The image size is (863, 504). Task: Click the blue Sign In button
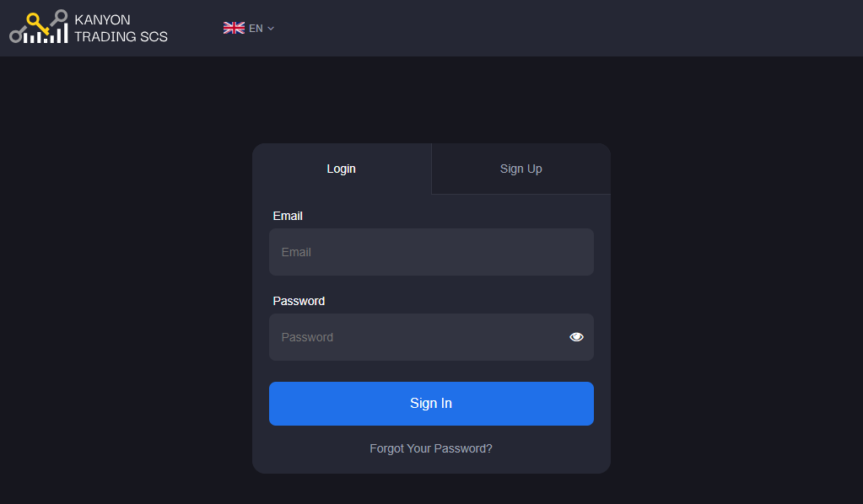pos(432,404)
